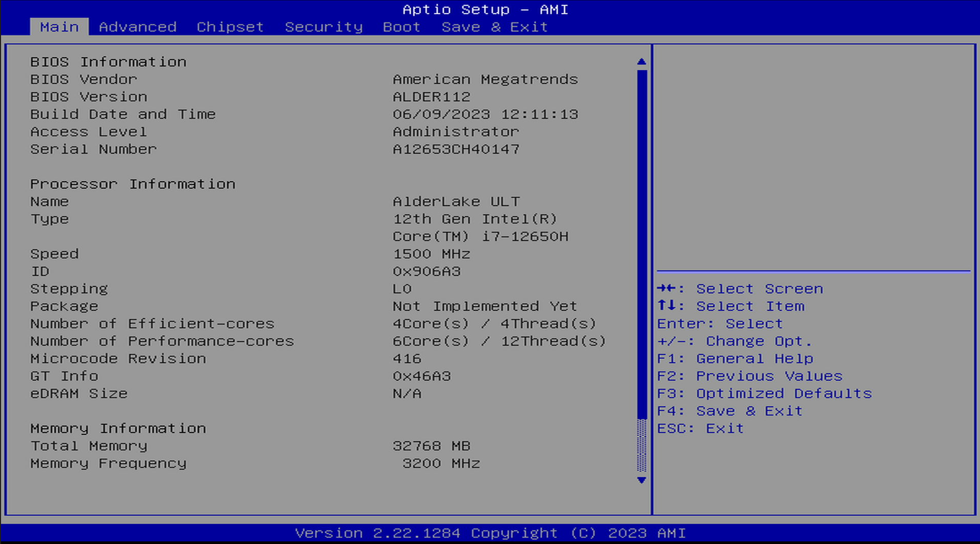Select Number of Efficient-cores label
This screenshot has width=980, height=544.
[152, 324]
